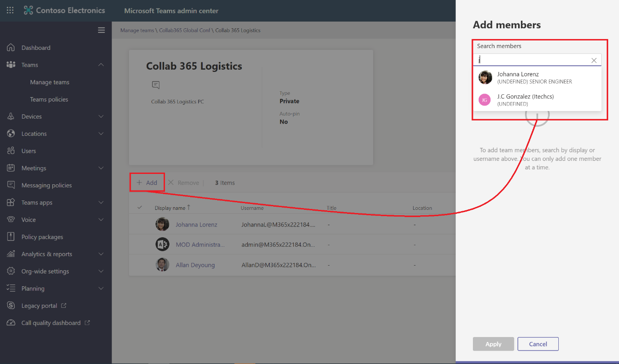Expand the Meetings section chevron

coord(101,168)
